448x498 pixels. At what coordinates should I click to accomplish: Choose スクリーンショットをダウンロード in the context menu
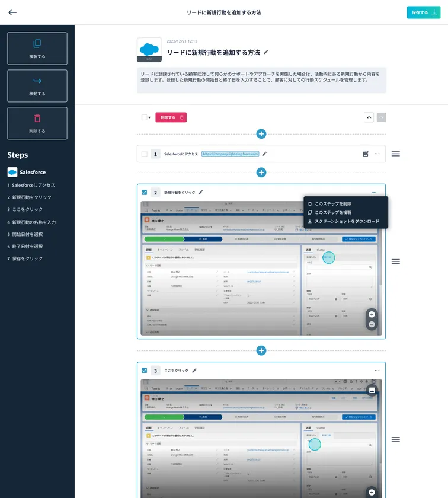coord(347,221)
